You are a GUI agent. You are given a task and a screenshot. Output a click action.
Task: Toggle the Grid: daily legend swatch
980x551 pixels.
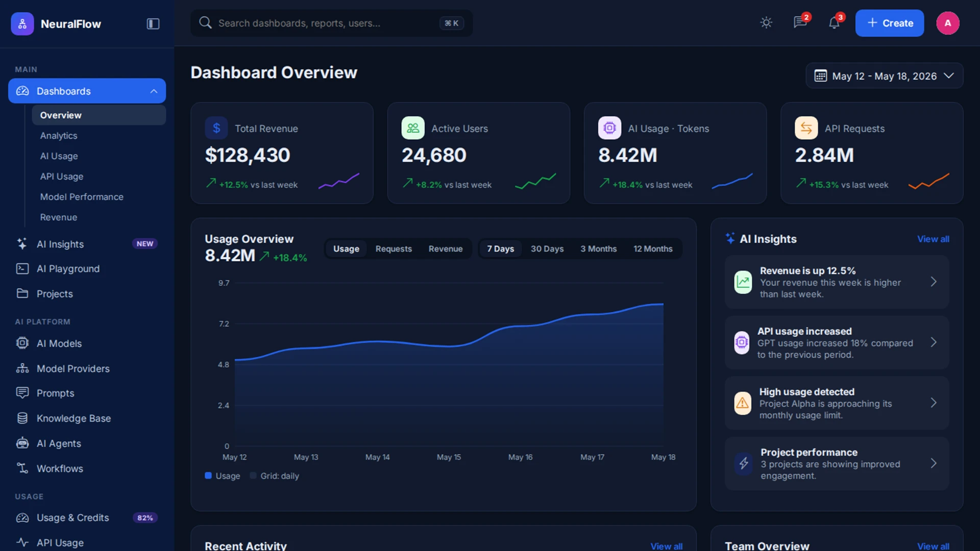[x=253, y=475]
